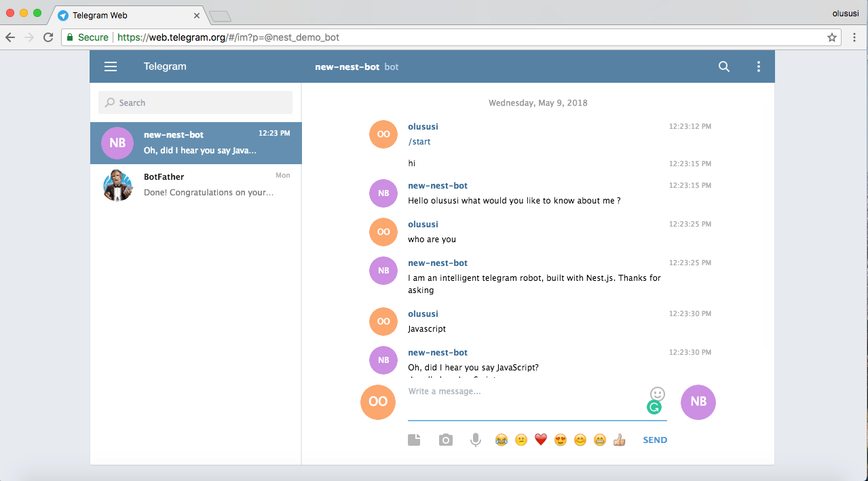
Task: Click NB avatar next to 'I am an intelligent'
Action: point(383,271)
